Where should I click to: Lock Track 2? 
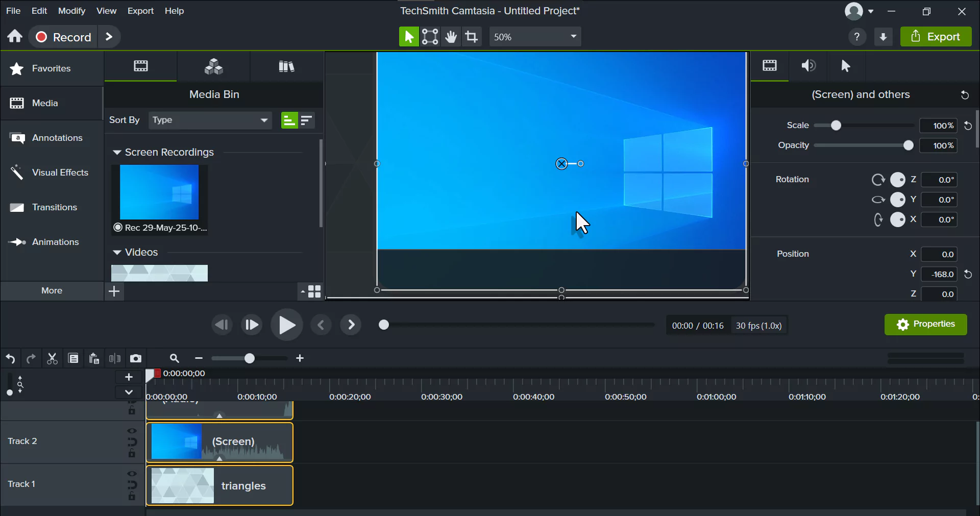132,453
